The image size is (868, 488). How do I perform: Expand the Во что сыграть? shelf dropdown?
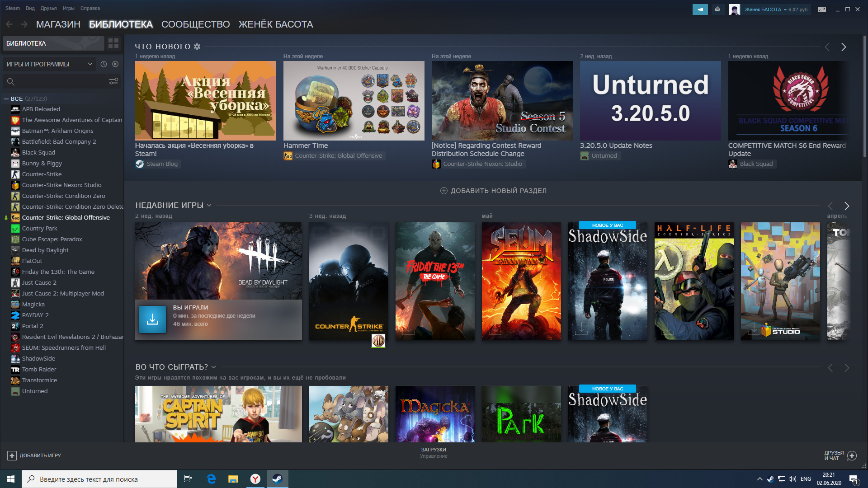214,367
